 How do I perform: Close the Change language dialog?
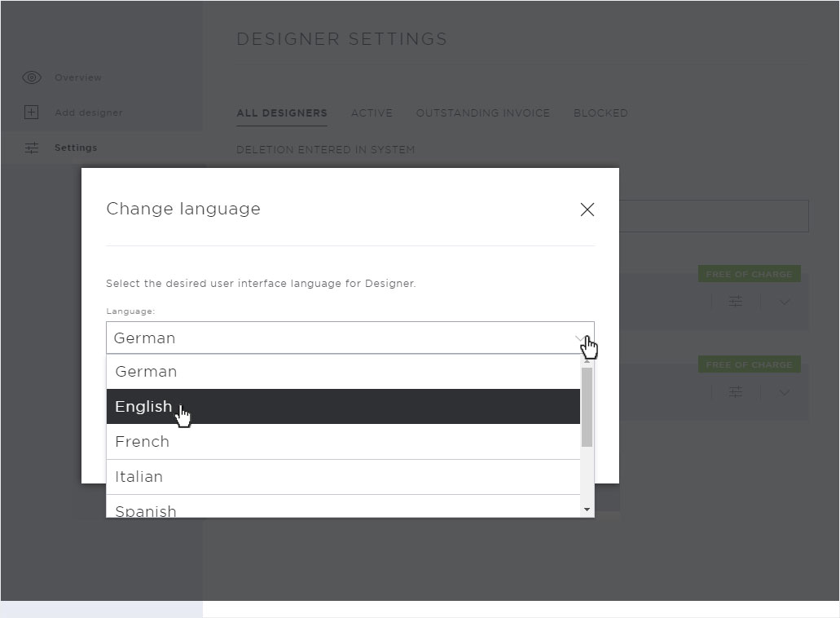pyautogui.click(x=587, y=210)
